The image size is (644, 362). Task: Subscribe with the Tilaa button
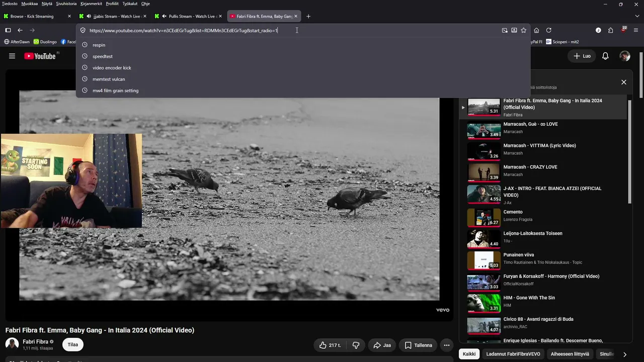pos(73,345)
